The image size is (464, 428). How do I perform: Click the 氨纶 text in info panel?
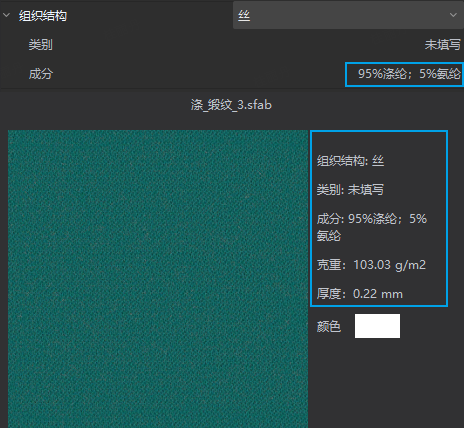[329, 236]
